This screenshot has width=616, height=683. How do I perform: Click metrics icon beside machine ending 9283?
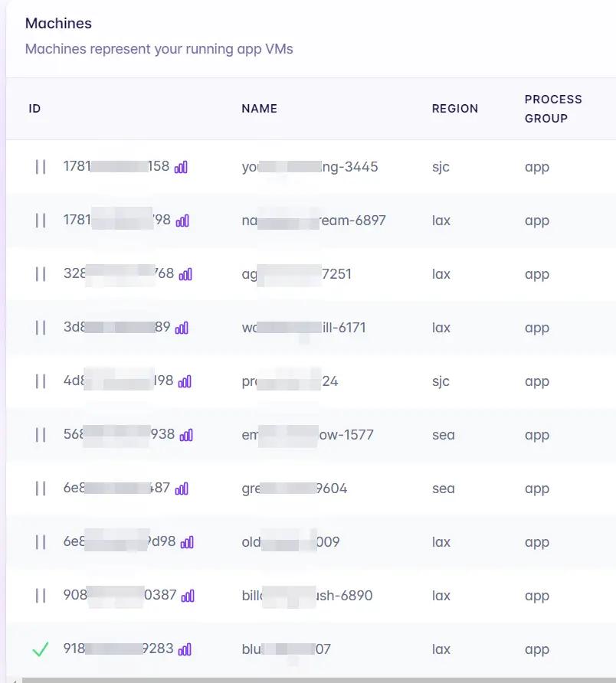click(185, 649)
